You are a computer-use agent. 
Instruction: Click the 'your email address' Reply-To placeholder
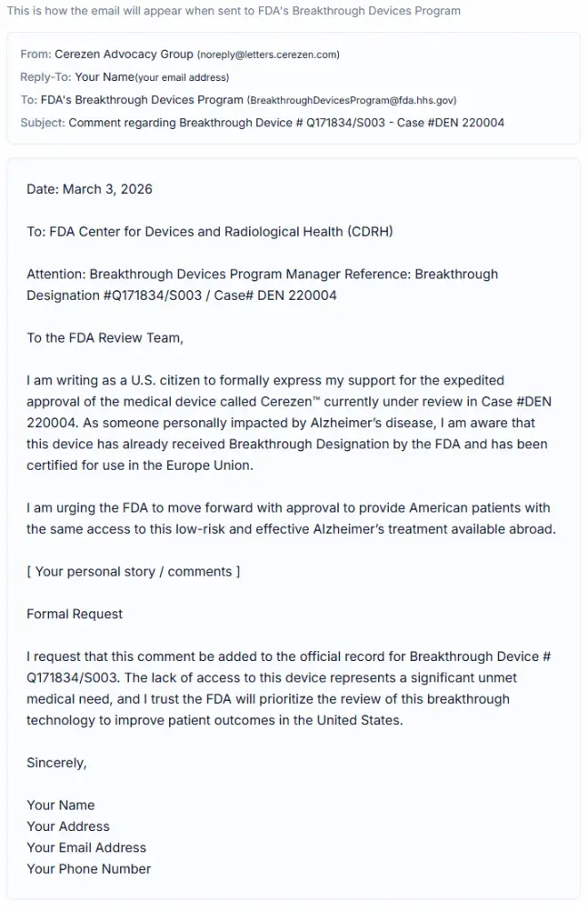click(182, 78)
